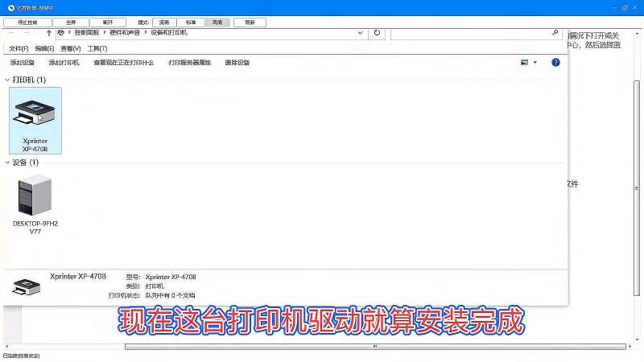Collapse the 设备 (1) group
Image resolution: width=644 pixels, height=362 pixels.
[8, 162]
